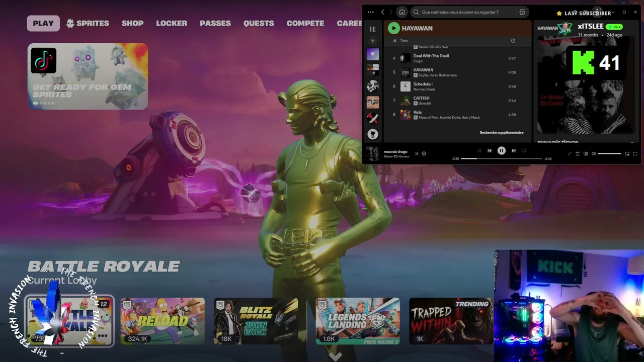
Task: Open the SPRITES tab in Fortnite
Action: [x=88, y=23]
